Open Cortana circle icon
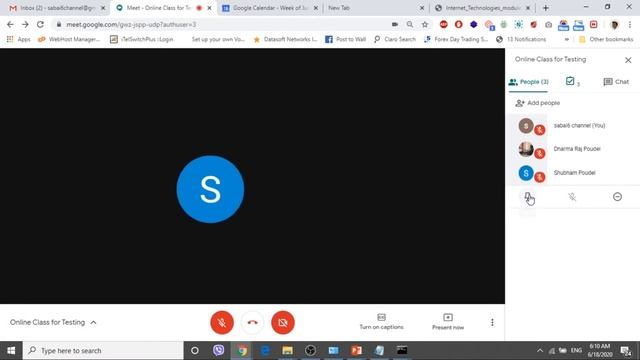This screenshot has height=360, width=640. pos(195,351)
